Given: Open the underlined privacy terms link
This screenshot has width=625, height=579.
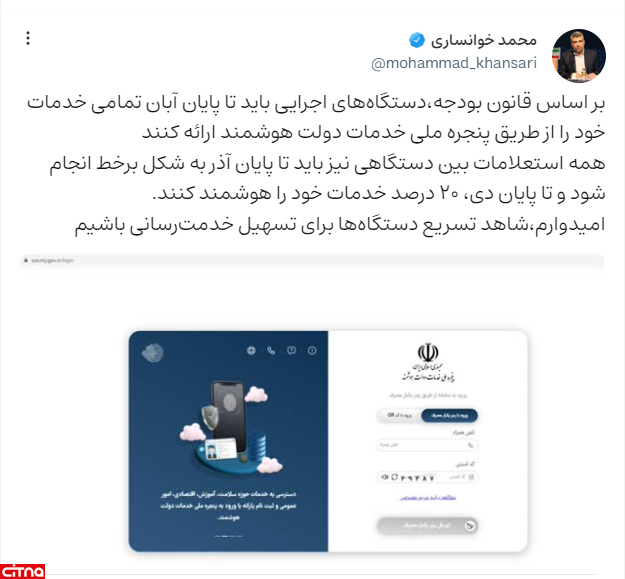Looking at the screenshot, I should tap(427, 498).
